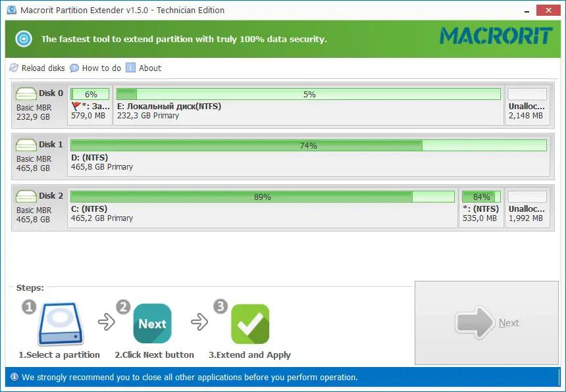Select the 74% usage bar of D: partition
Viewport: 566px width, 392px height.
pos(309,145)
